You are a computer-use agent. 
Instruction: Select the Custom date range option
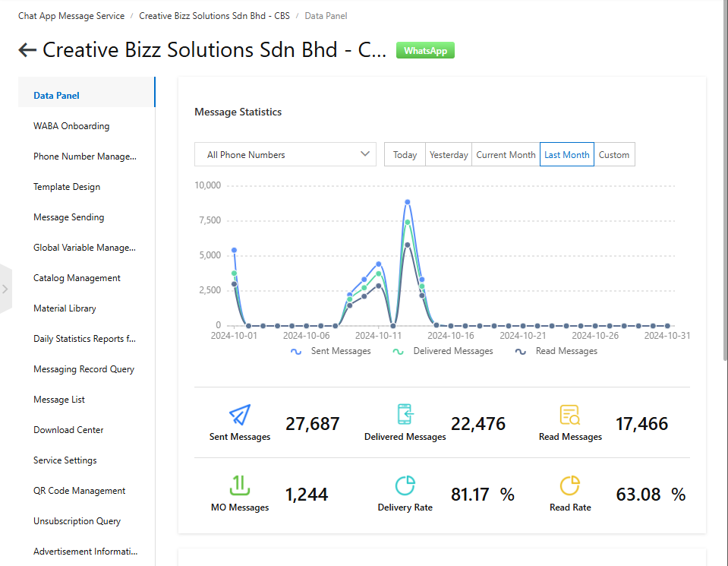(614, 154)
